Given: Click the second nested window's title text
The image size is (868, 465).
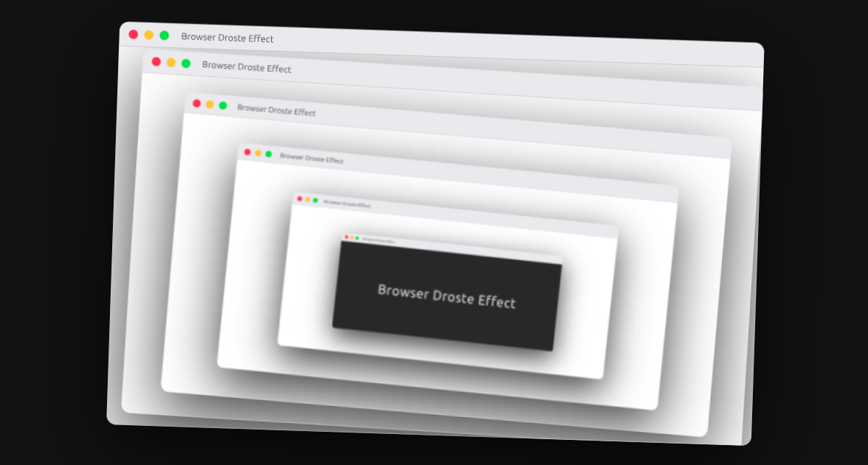Looking at the screenshot, I should click(x=247, y=67).
